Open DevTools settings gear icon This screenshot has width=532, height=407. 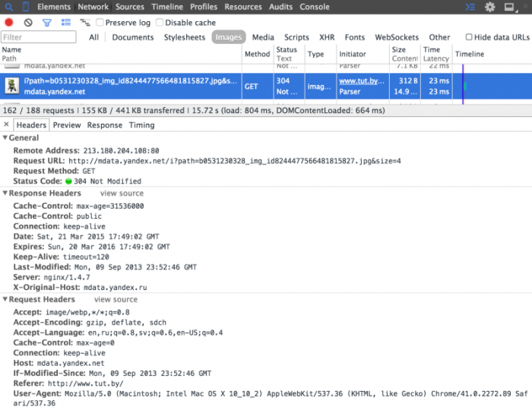489,7
